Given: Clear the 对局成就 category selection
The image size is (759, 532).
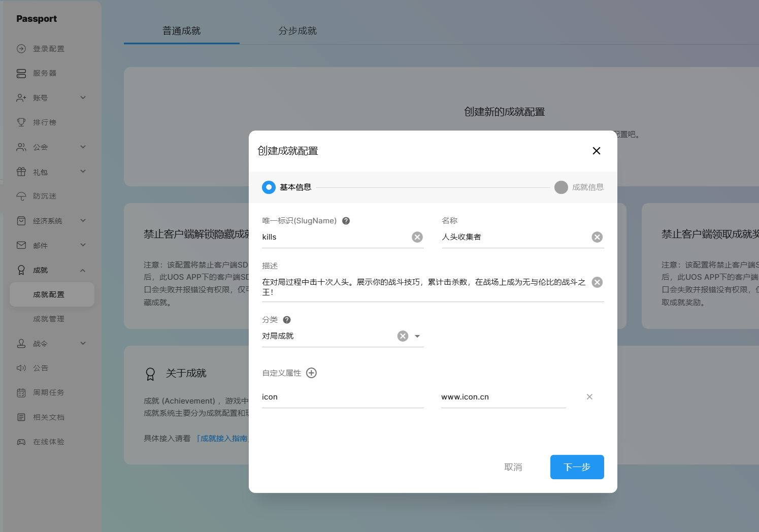Looking at the screenshot, I should coord(403,336).
